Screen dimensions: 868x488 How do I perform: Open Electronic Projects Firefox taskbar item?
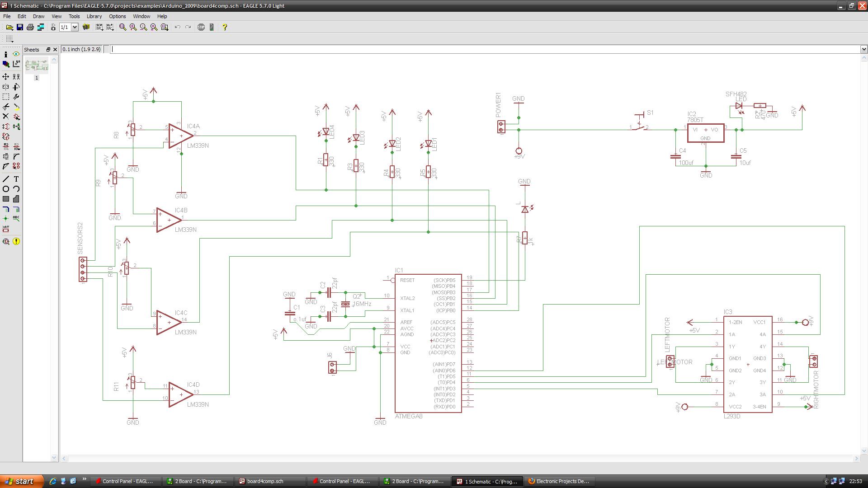(559, 481)
